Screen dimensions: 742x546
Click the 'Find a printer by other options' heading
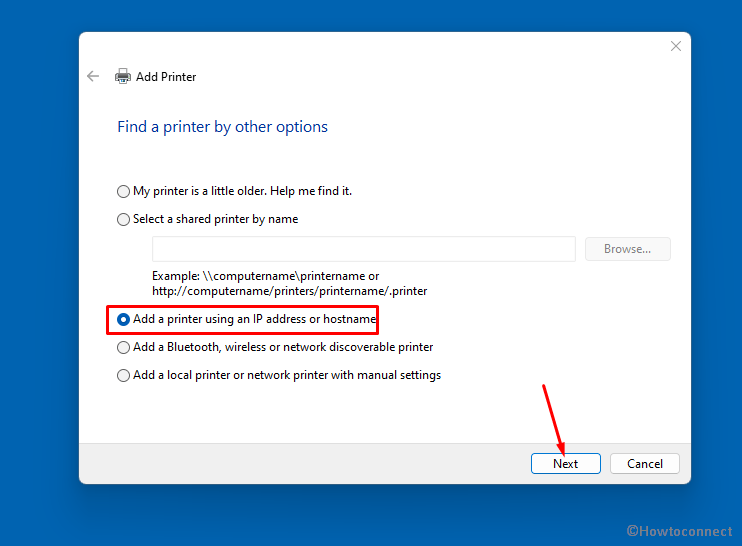pos(222,127)
